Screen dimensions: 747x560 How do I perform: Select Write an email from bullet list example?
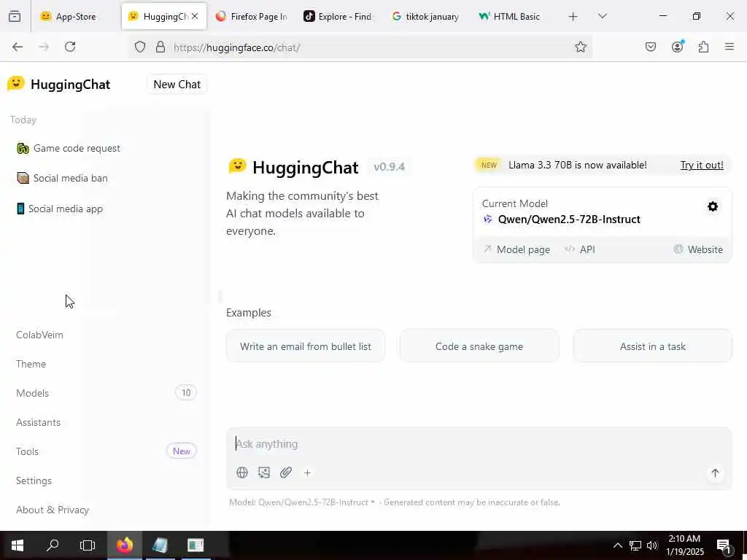pyautogui.click(x=306, y=346)
